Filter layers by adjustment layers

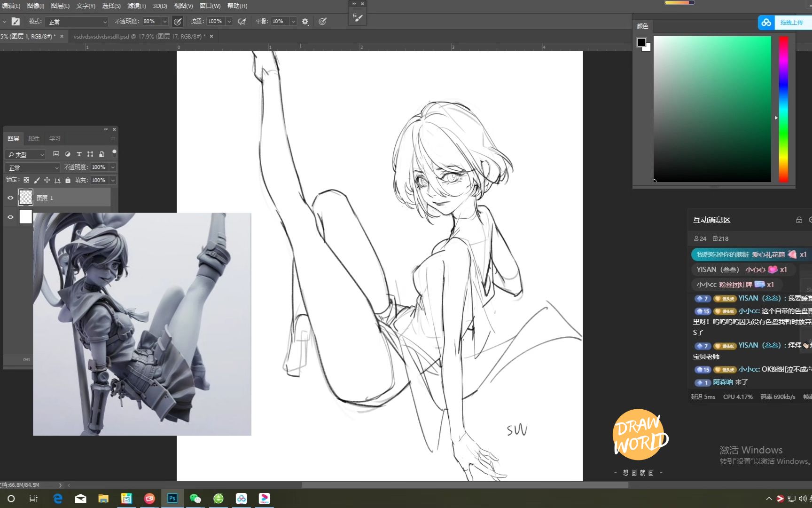coord(67,154)
